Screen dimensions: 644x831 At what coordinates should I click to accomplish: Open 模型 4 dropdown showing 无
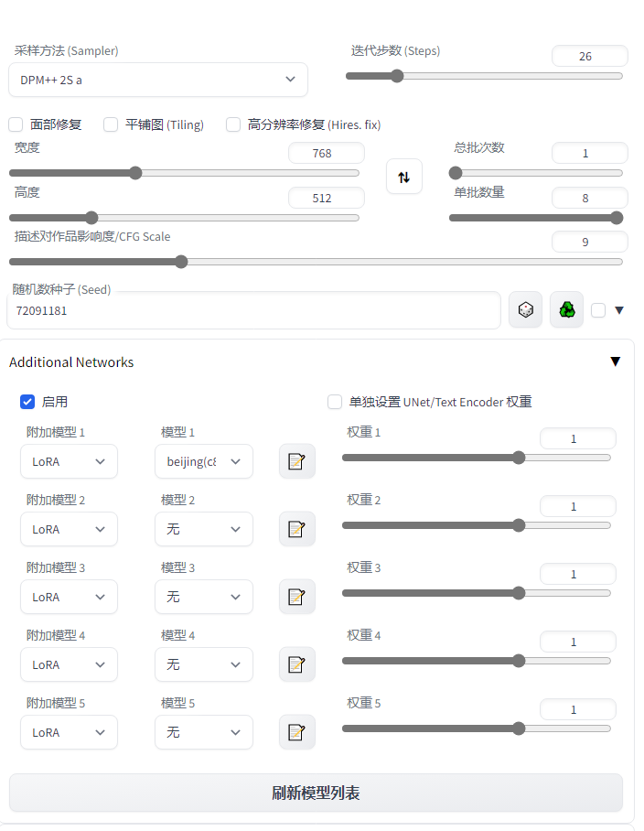click(204, 664)
